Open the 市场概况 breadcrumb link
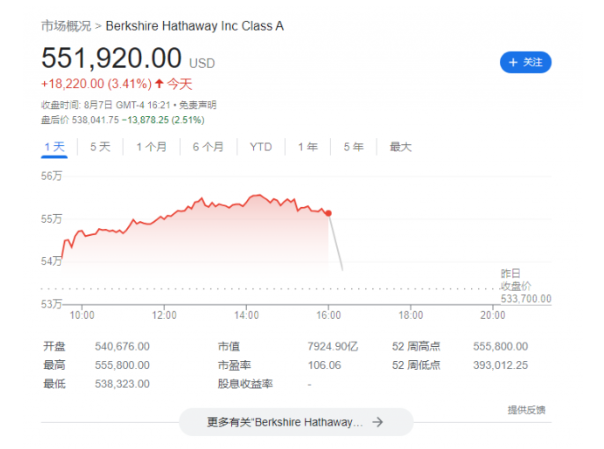This screenshot has width=604, height=449. 66,26
